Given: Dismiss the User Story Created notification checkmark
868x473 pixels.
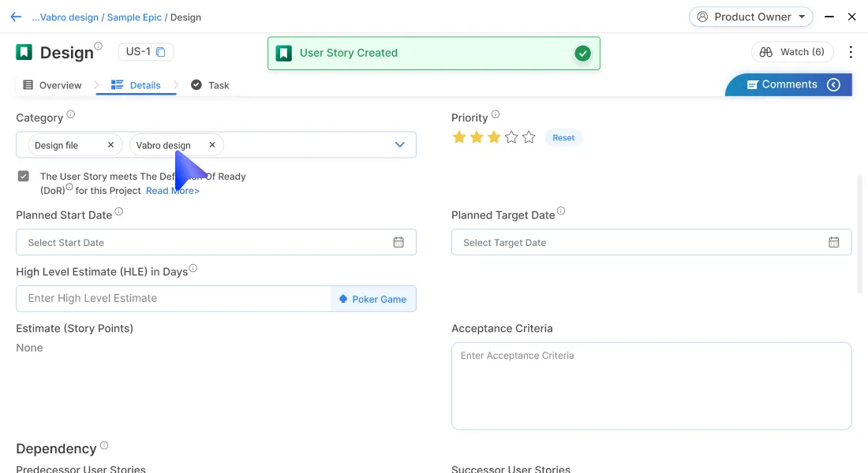Looking at the screenshot, I should pos(582,54).
